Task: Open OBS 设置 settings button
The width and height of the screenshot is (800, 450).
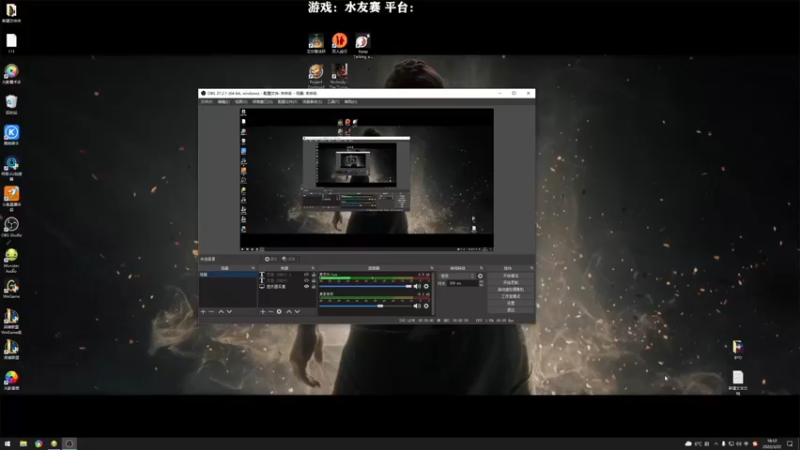Action: click(x=511, y=303)
